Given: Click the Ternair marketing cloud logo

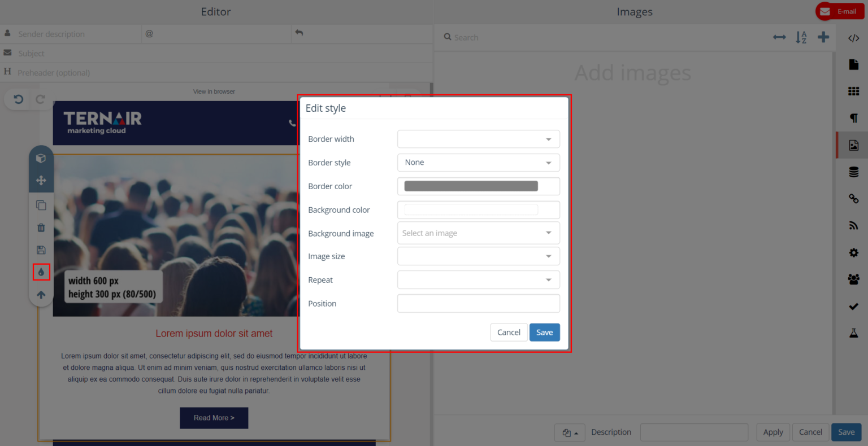Looking at the screenshot, I should [x=102, y=123].
